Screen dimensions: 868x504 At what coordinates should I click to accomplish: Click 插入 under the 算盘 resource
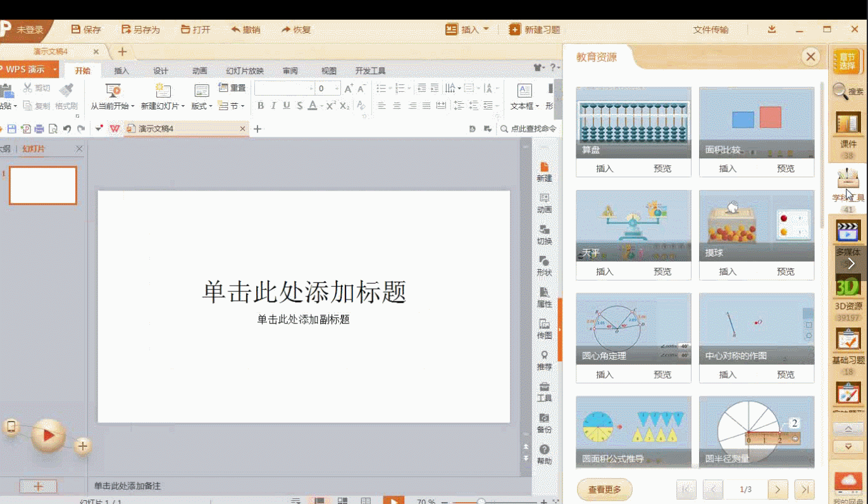(605, 168)
